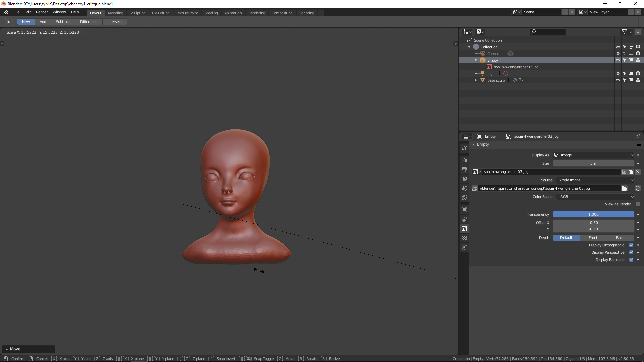
Task: Open the Texture properties checkerboard icon
Action: [464, 238]
